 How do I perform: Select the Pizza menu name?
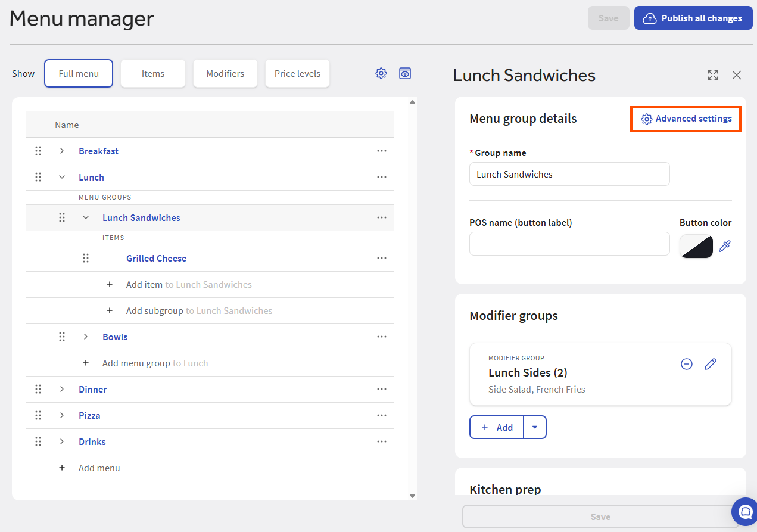click(x=89, y=415)
